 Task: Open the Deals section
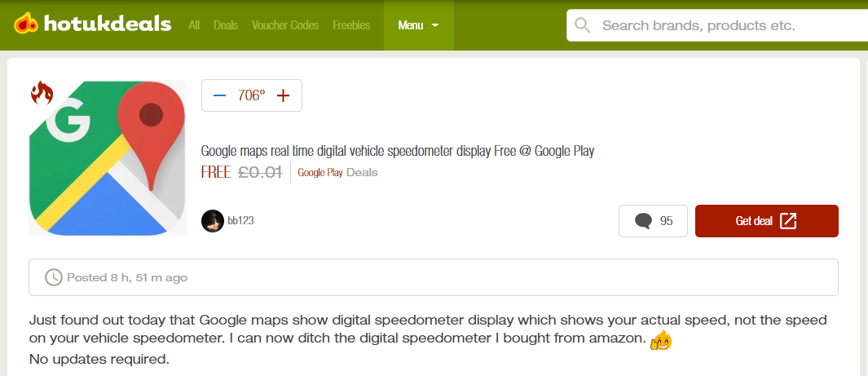click(x=226, y=25)
